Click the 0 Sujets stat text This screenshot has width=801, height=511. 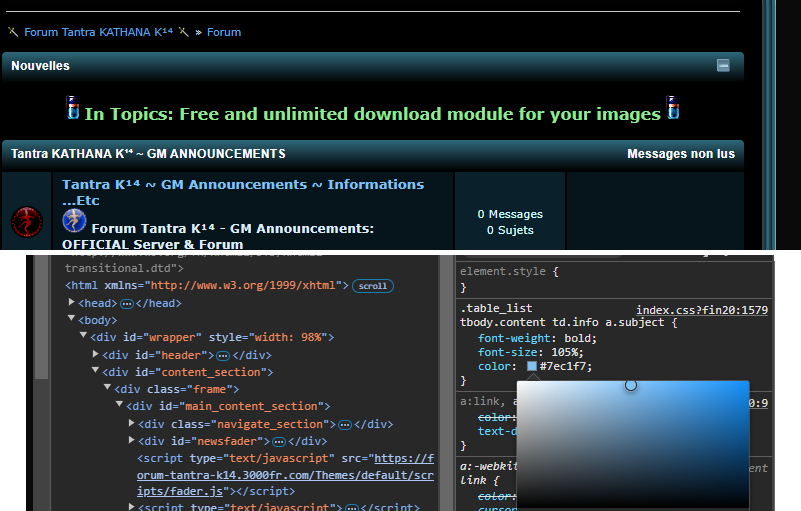[x=510, y=230]
